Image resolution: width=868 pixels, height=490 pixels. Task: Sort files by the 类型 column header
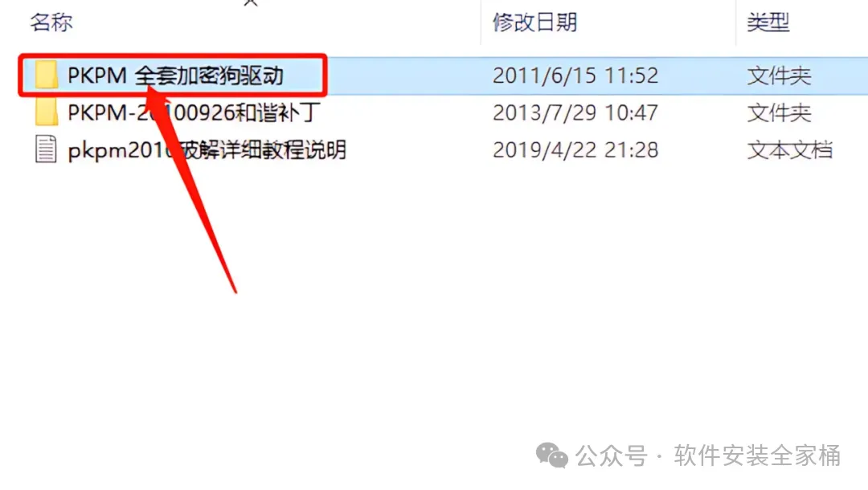pyautogui.click(x=768, y=22)
